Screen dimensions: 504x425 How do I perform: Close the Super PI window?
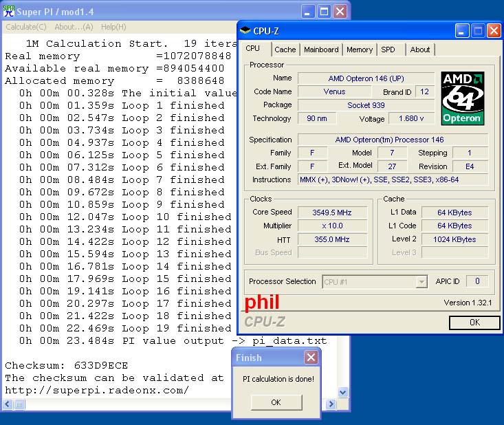[x=340, y=12]
